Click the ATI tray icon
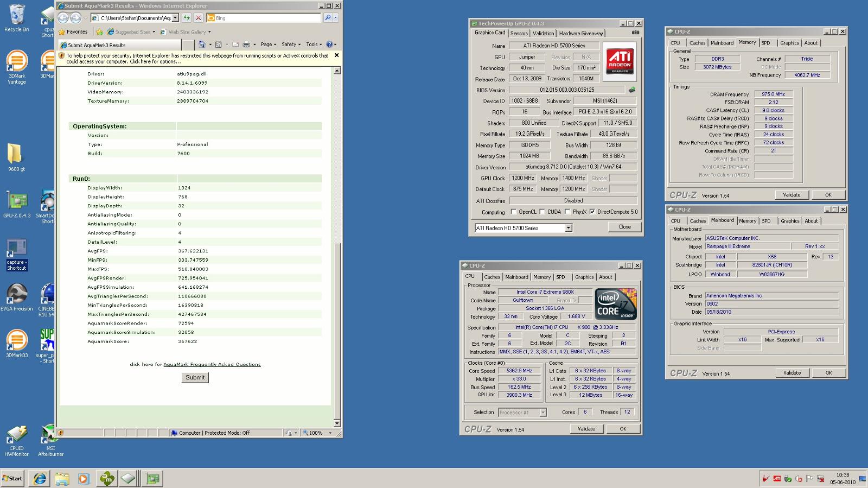 click(x=777, y=479)
